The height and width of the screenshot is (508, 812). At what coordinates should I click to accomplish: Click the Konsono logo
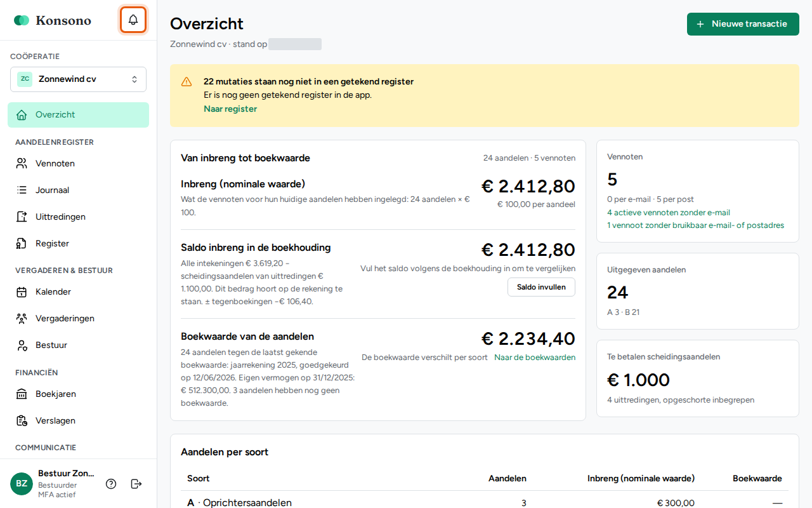click(53, 20)
